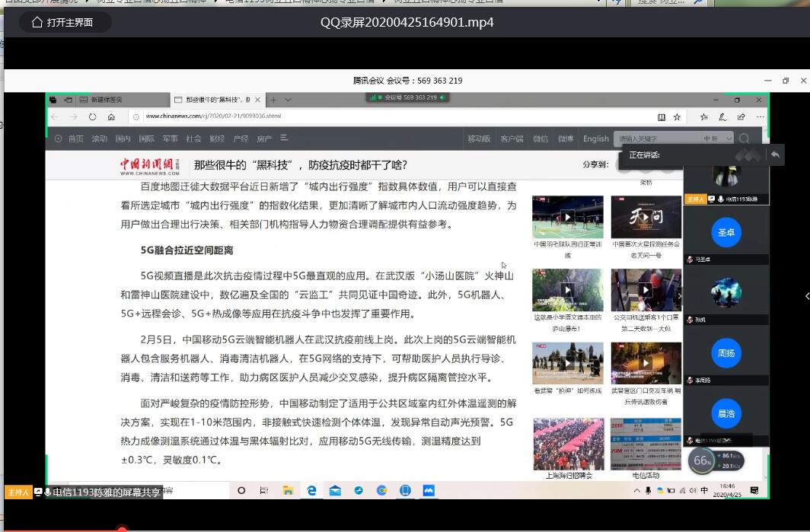Open File Explorer from taskbar

pyautogui.click(x=288, y=491)
